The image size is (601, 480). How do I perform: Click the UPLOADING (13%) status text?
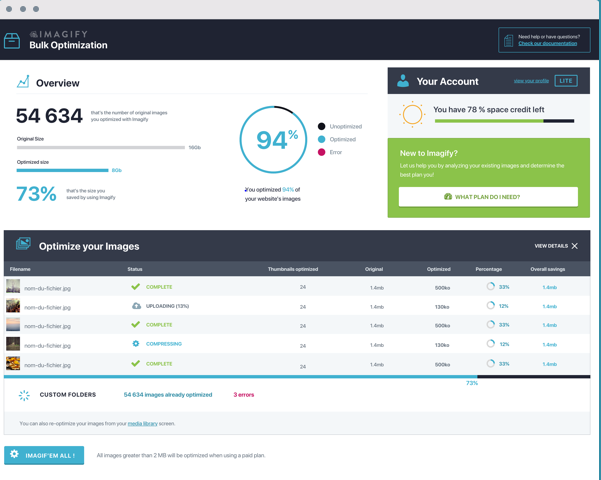pyautogui.click(x=167, y=306)
